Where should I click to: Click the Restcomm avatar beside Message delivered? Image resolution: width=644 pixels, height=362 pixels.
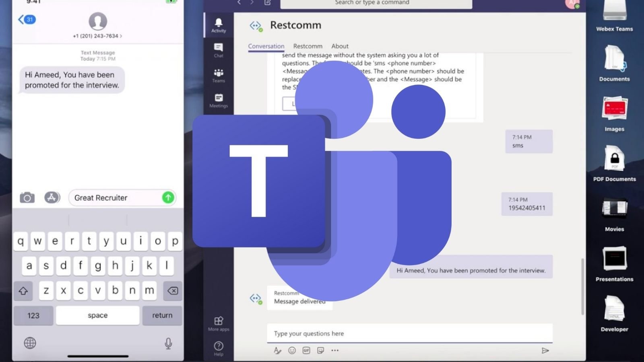[256, 298]
